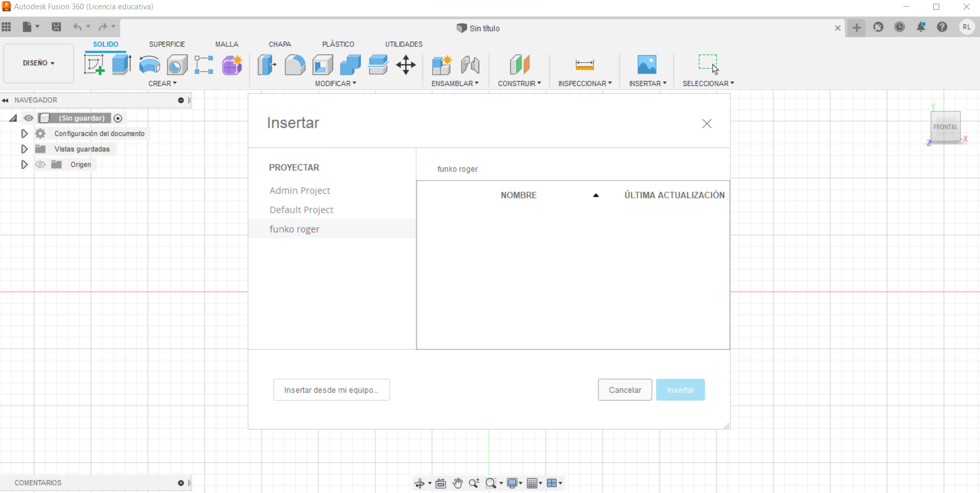Switch to the CHAPA tab
This screenshot has width=980, height=493.
(280, 44)
